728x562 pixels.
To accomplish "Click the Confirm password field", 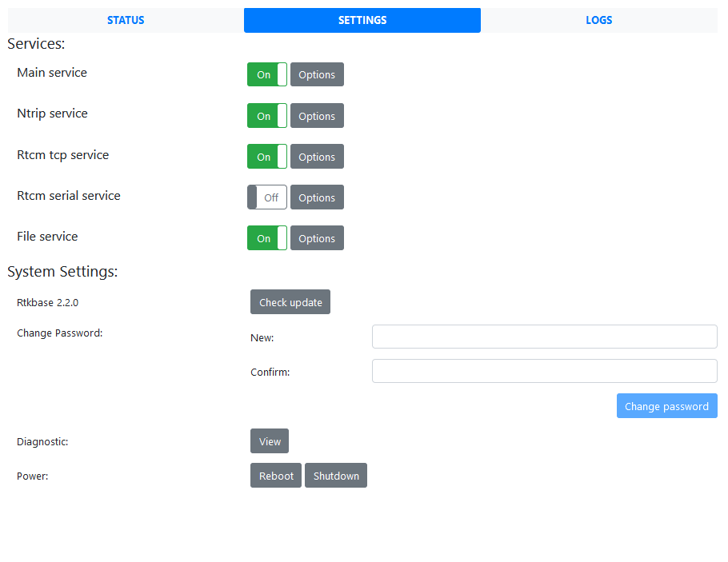I will (x=544, y=371).
